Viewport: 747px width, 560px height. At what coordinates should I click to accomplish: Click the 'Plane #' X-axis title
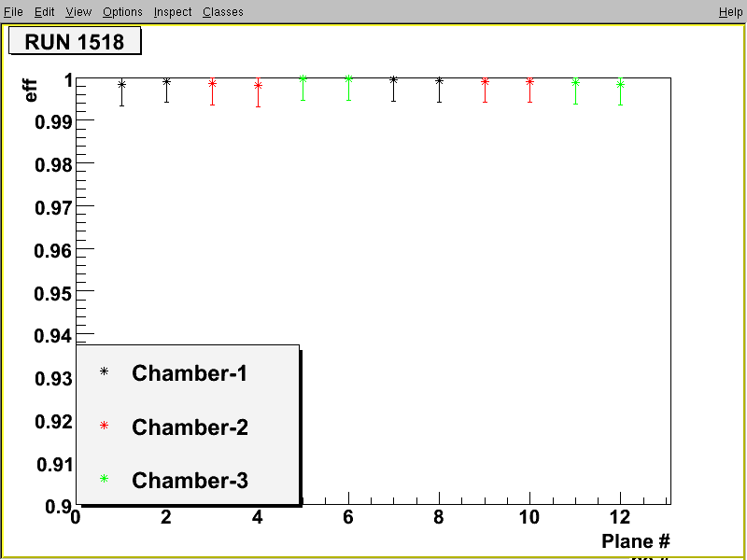coord(636,541)
